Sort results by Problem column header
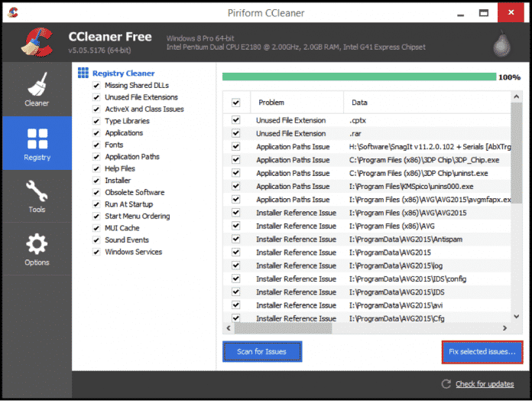Screen dimensions: 532x401 (x=271, y=103)
